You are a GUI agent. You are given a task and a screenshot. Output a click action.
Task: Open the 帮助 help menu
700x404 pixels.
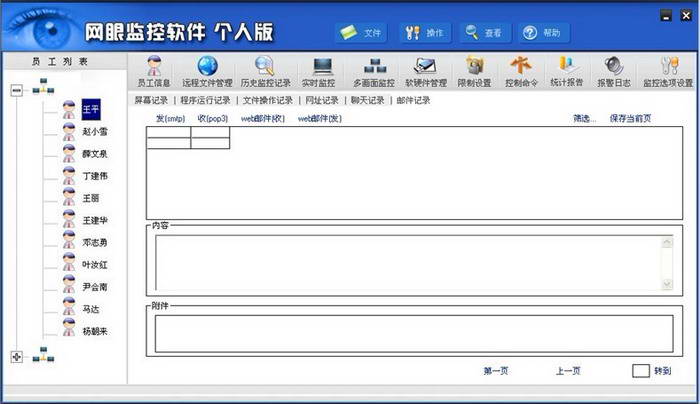pos(544,33)
